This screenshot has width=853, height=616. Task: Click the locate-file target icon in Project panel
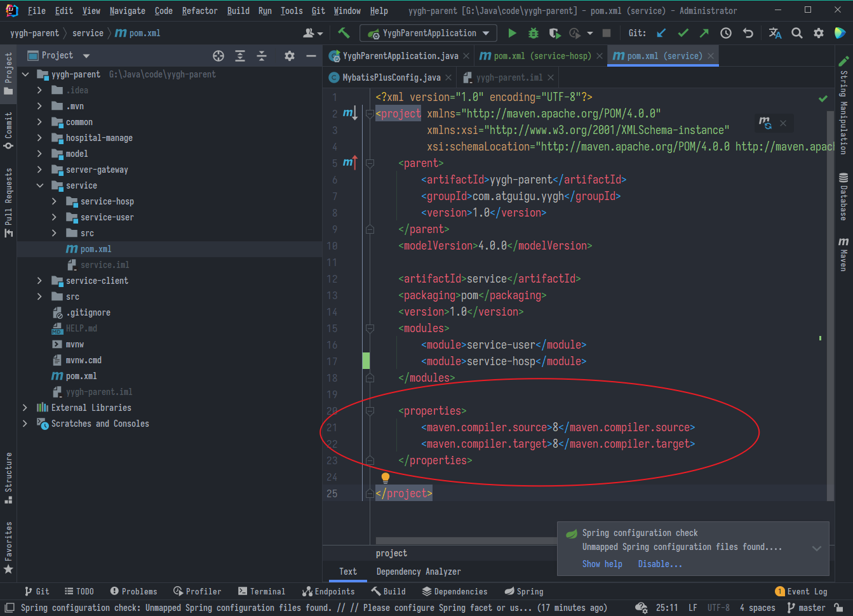[x=218, y=56]
